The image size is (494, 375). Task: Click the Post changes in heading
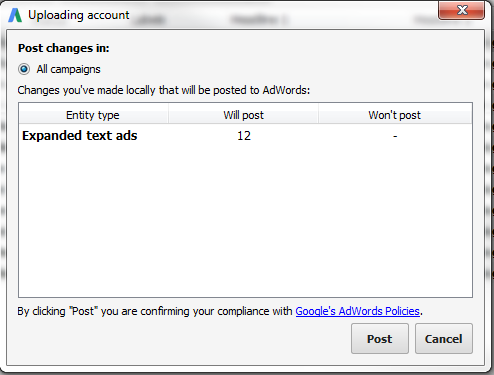(x=64, y=48)
